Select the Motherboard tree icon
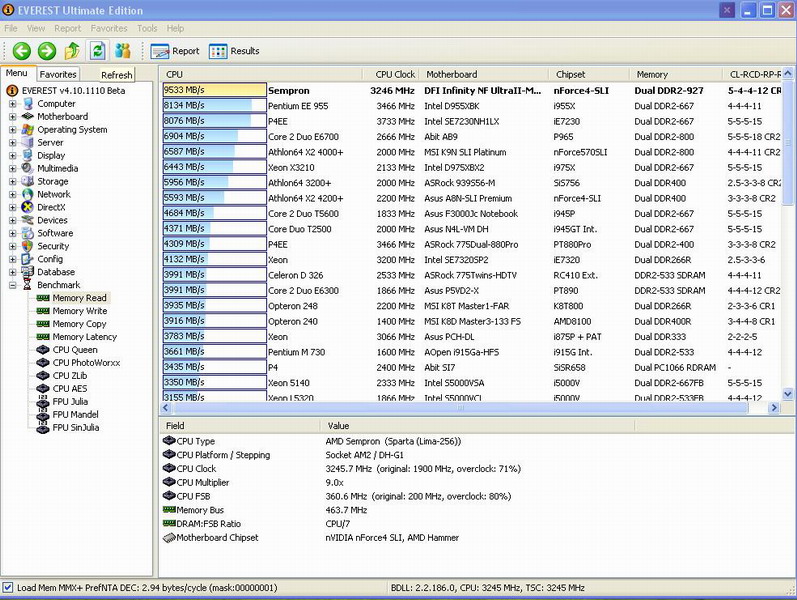Image resolution: width=797 pixels, height=600 pixels. click(x=28, y=116)
